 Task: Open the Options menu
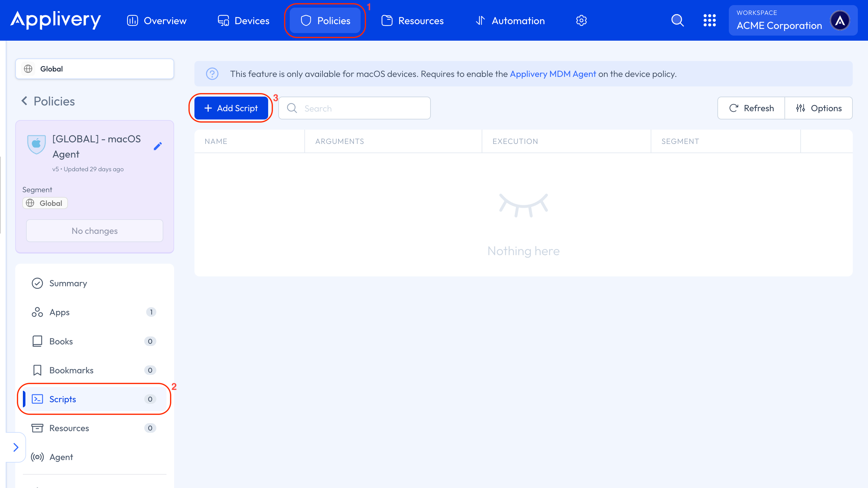[818, 108]
